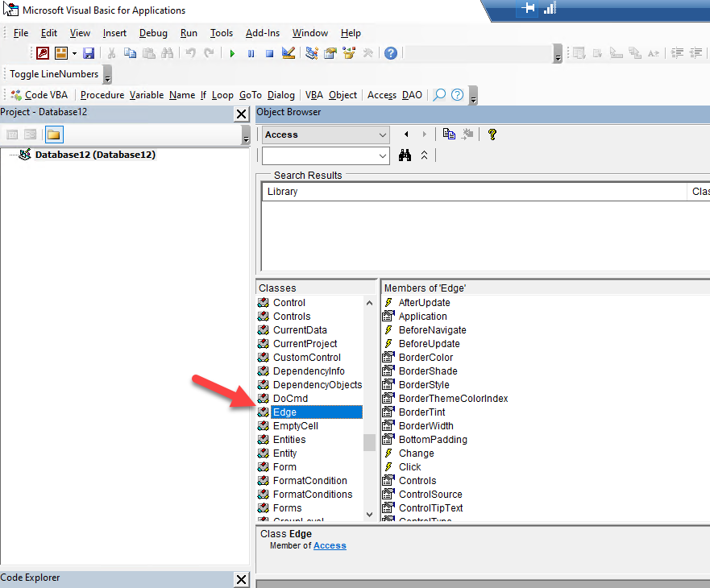This screenshot has height=588, width=710.
Task: Open the Add-Ins menu
Action: click(x=263, y=33)
